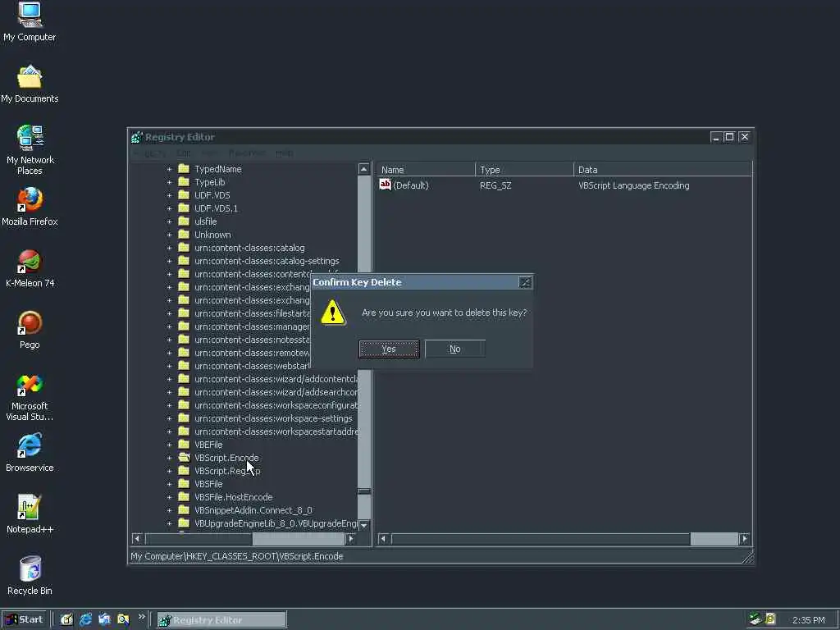Show more Quick Launch items chevron
The width and height of the screenshot is (840, 630).
pos(141,617)
